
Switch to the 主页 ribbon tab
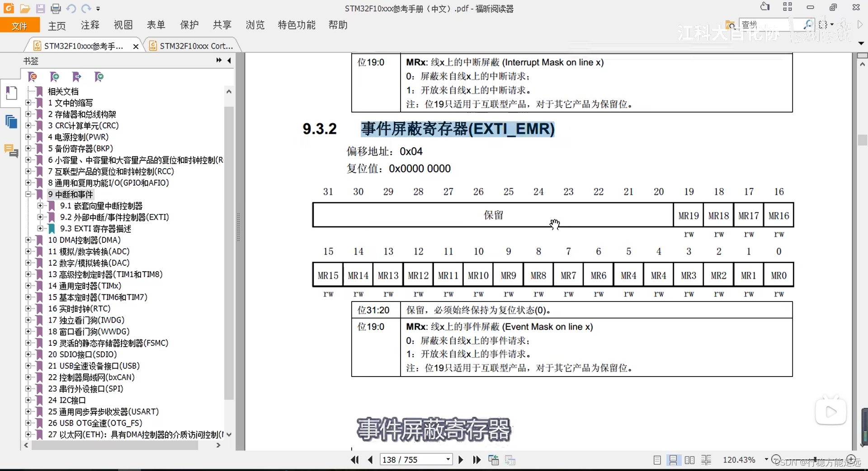tap(57, 25)
